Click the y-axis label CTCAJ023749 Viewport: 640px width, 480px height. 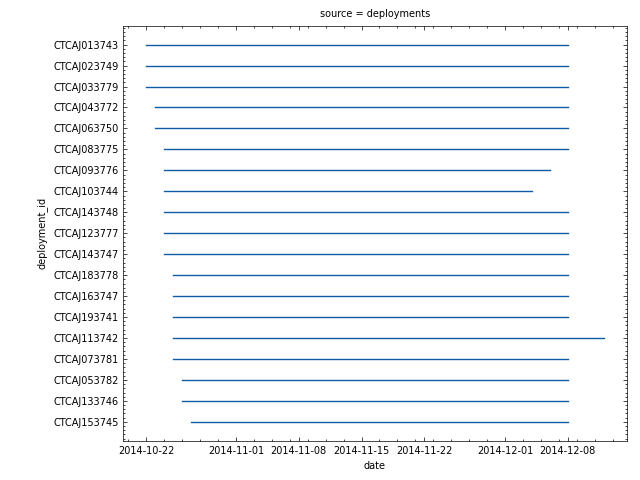point(86,66)
